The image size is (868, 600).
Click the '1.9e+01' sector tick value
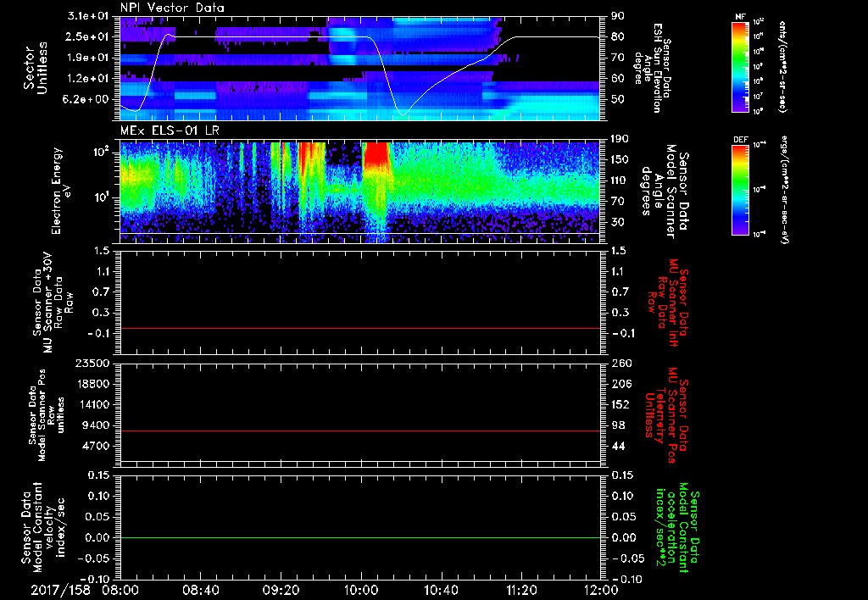pos(88,58)
